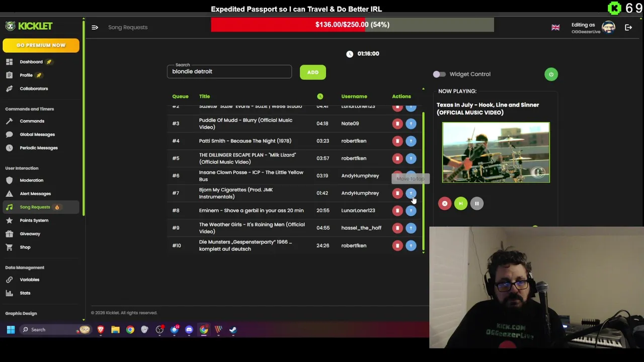The height and width of the screenshot is (362, 644).
Task: Open Profile in the sidebar
Action: [26, 75]
